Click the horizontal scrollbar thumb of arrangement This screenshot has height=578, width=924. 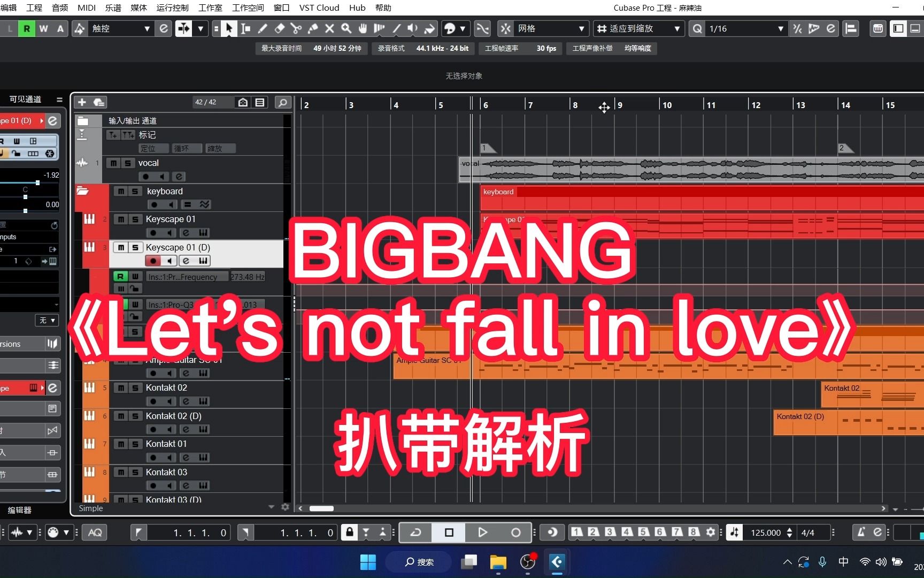coord(321,508)
